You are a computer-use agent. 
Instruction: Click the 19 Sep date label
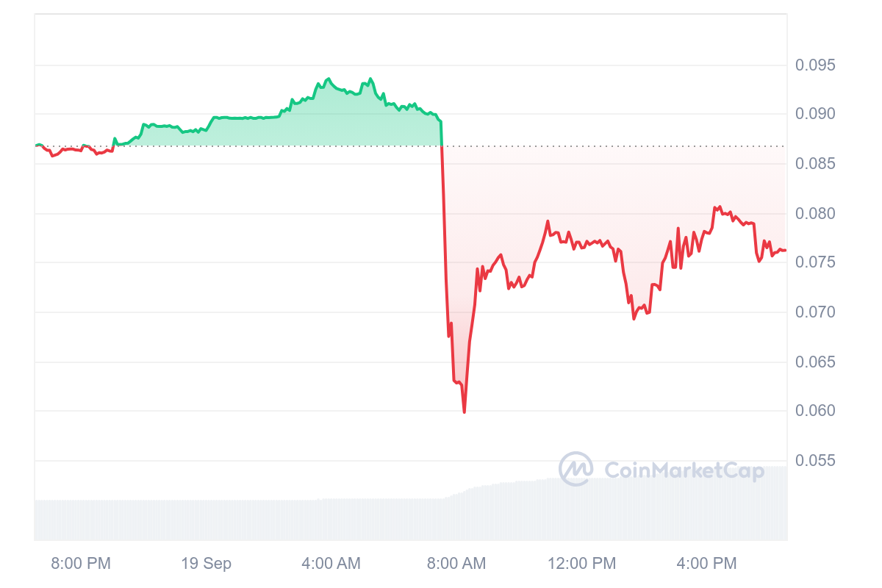(x=206, y=564)
